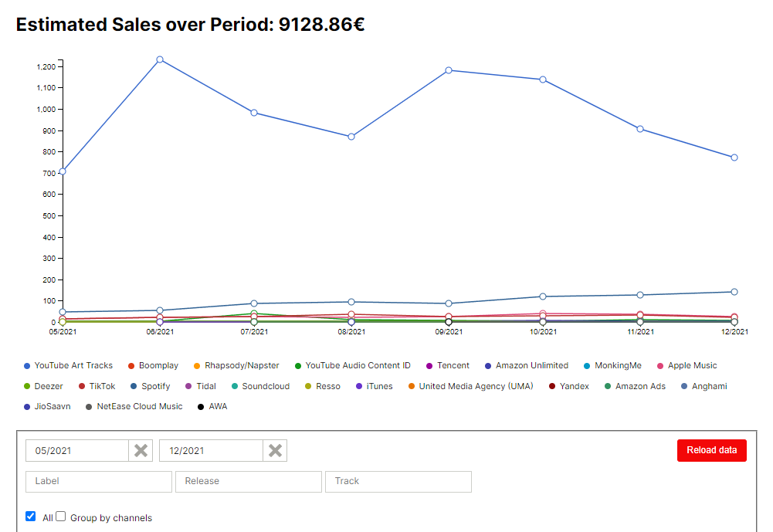The image size is (773, 532).
Task: Select the United Media Agency (UMA) legend label
Action: point(476,386)
